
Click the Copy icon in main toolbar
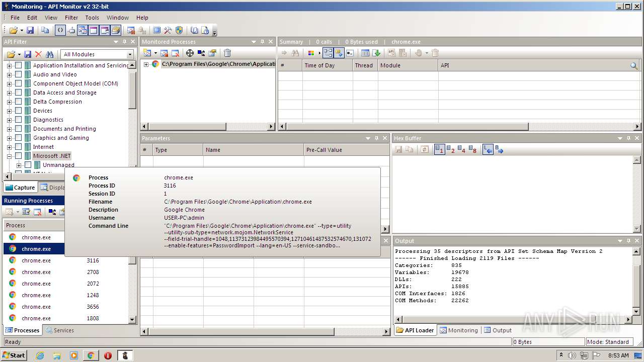point(45,30)
